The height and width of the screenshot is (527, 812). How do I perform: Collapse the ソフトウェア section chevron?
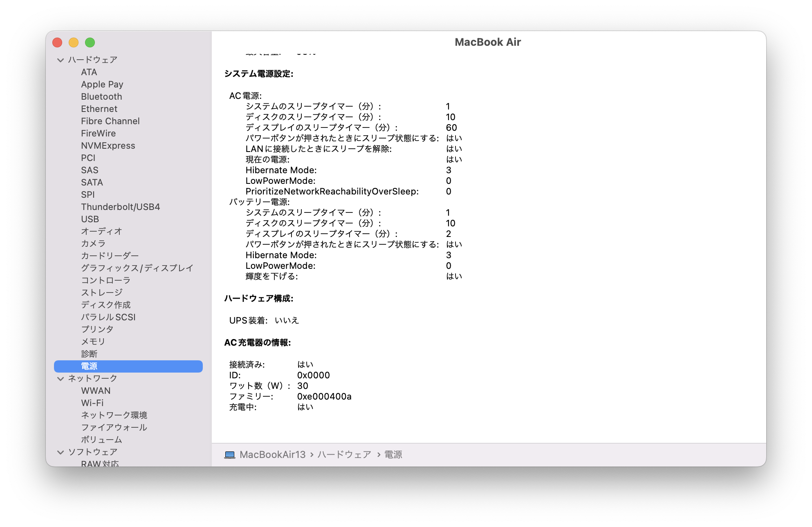point(61,452)
